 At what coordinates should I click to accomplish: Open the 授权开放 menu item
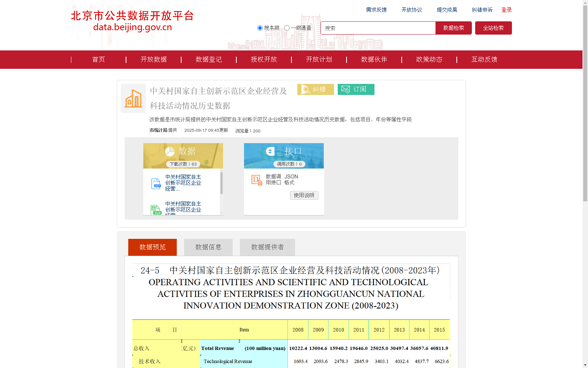pyautogui.click(x=264, y=60)
